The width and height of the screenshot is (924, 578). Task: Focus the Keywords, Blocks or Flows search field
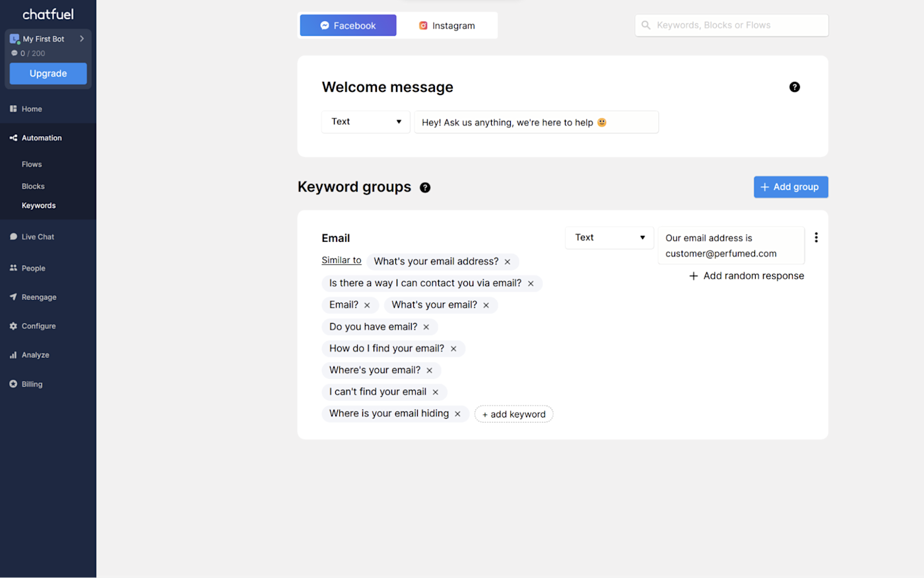pyautogui.click(x=731, y=26)
